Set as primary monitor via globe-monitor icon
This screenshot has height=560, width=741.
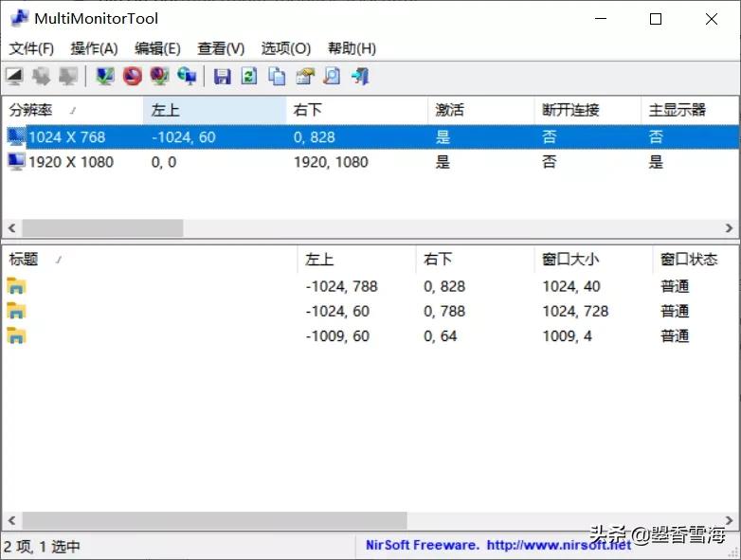click(x=187, y=76)
